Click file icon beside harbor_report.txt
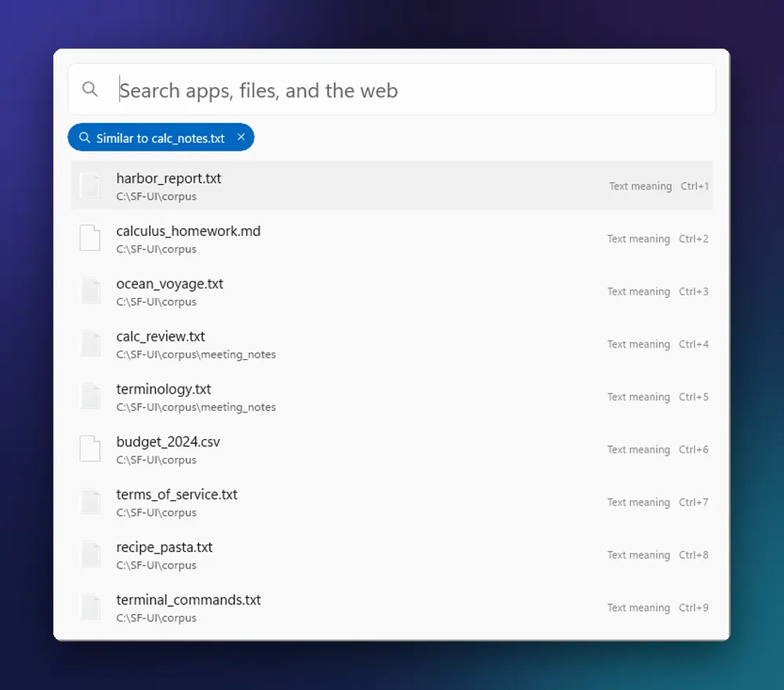 (90, 186)
